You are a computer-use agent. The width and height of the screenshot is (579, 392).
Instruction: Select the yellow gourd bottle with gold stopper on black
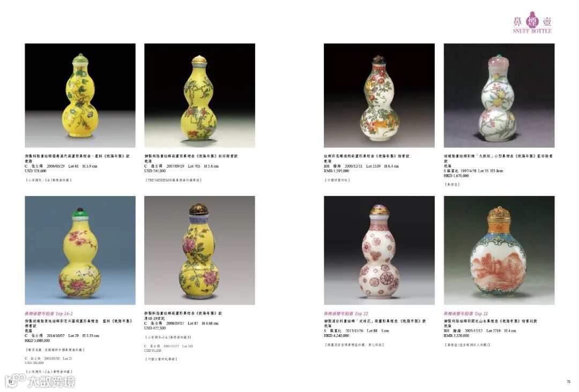[x=199, y=95]
